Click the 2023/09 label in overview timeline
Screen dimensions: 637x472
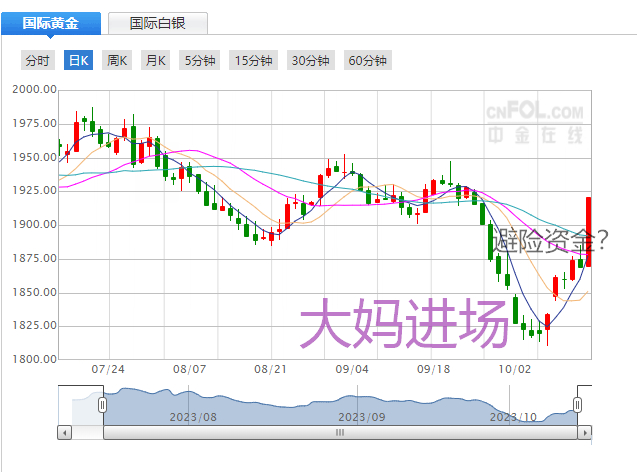pos(362,417)
